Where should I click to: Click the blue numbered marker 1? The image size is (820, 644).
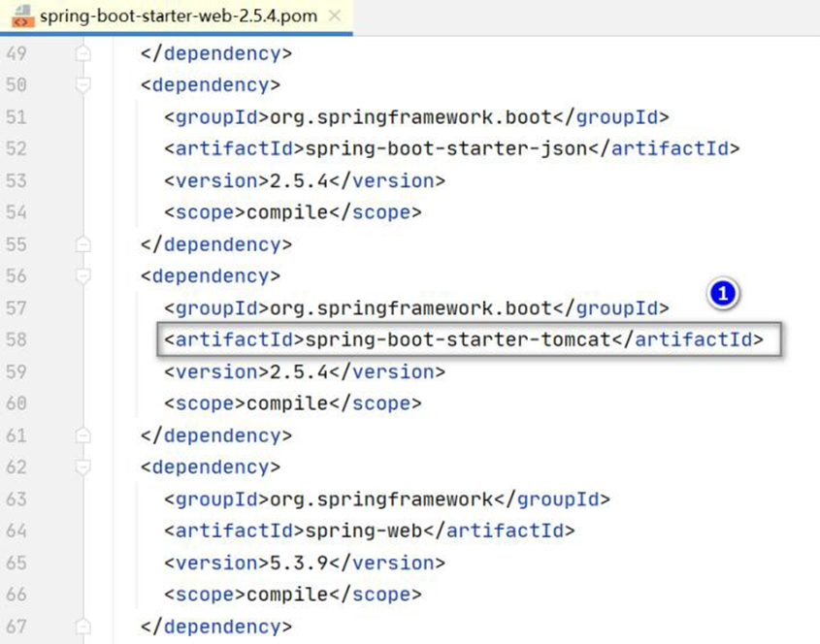723,294
